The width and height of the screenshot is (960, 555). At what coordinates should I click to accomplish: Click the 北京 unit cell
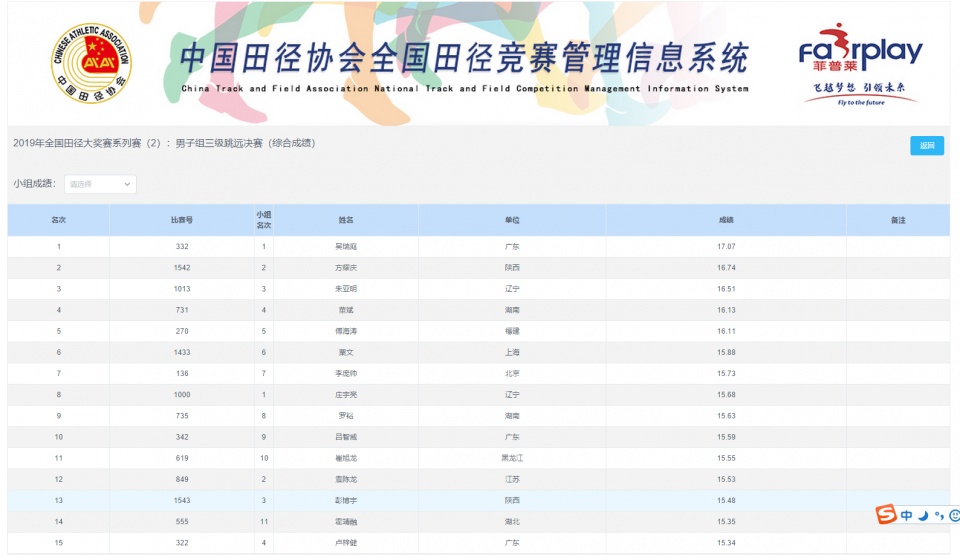pos(512,373)
